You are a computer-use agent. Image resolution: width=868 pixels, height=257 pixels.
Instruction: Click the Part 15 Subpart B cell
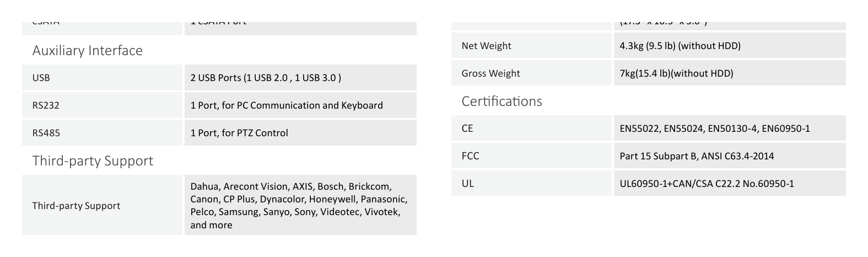tap(730, 156)
